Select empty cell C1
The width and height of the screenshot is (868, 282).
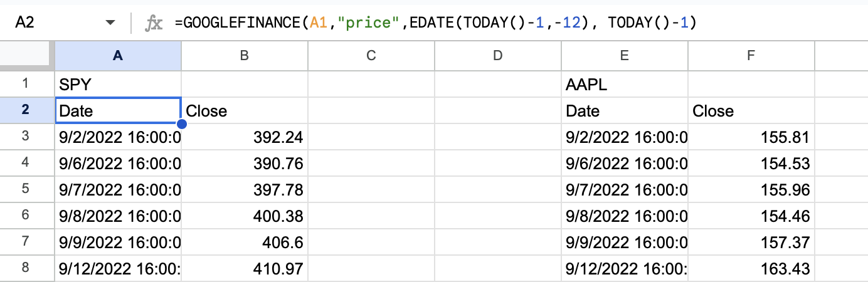pyautogui.click(x=371, y=84)
